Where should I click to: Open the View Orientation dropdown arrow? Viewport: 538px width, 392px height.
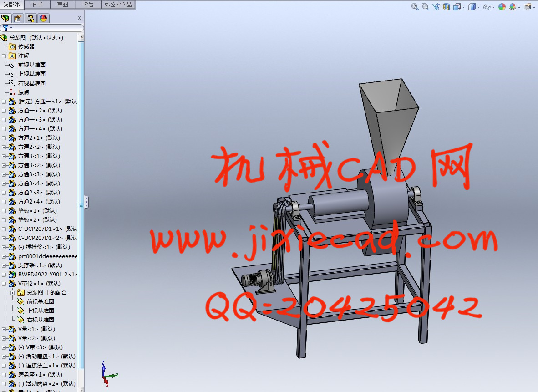tap(463, 7)
